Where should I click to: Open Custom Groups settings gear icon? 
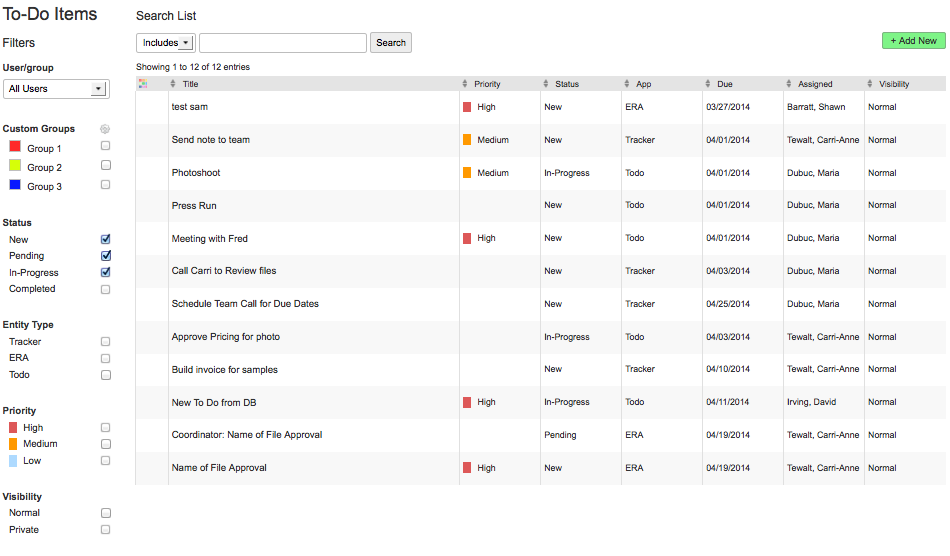[105, 129]
